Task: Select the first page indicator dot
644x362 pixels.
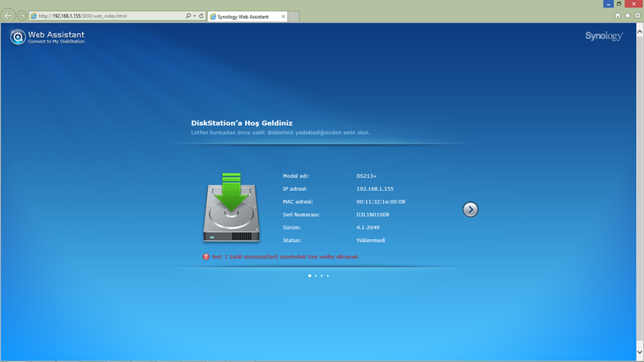Action: point(310,276)
